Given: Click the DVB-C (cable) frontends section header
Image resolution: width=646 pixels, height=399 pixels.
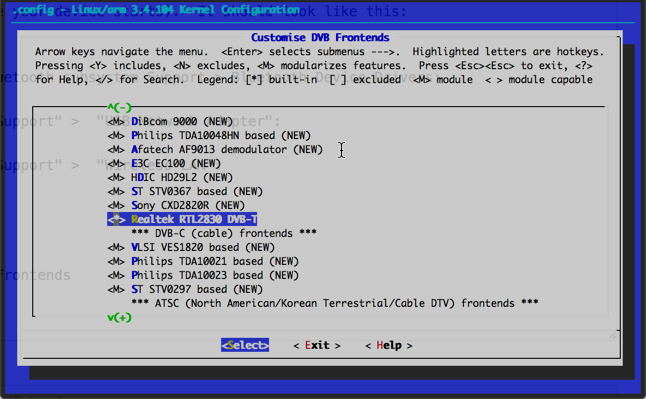Looking at the screenshot, I should 224,234.
